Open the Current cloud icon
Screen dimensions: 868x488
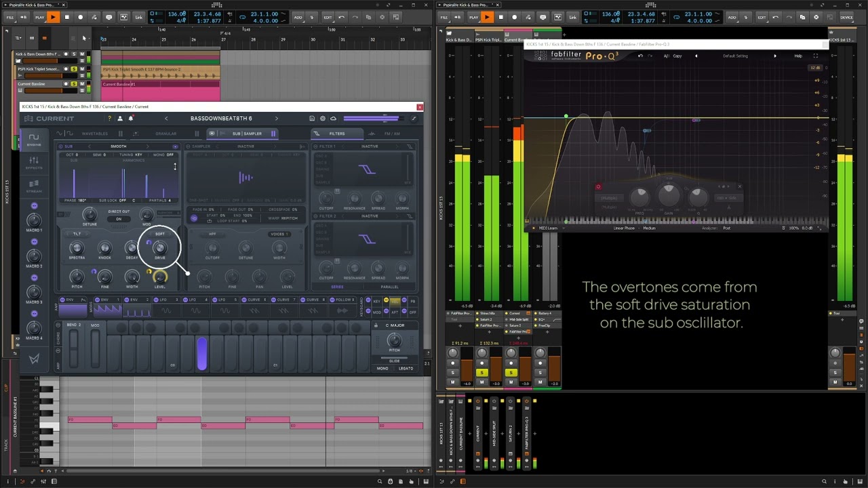tap(333, 119)
